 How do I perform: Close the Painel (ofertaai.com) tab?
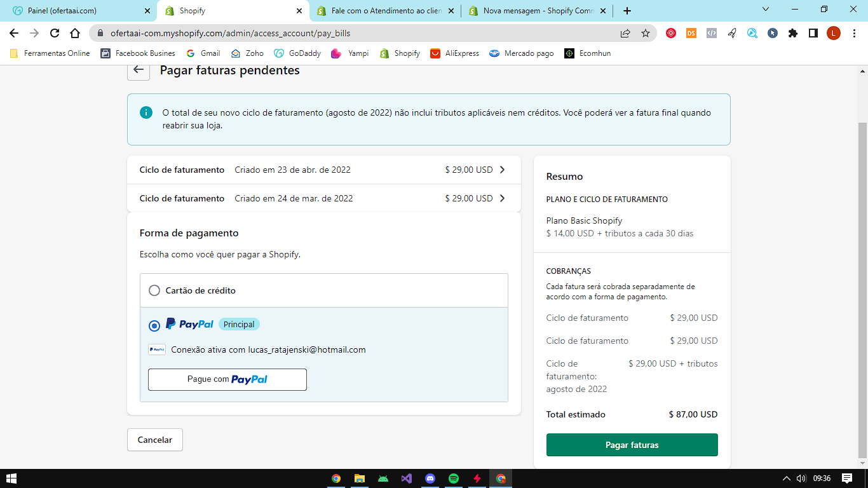coord(147,11)
